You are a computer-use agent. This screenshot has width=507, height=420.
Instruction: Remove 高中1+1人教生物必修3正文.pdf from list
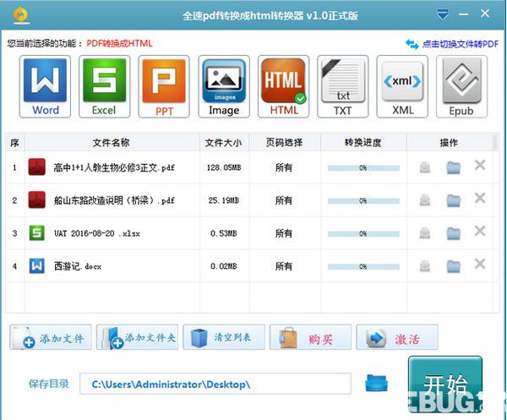(x=480, y=166)
